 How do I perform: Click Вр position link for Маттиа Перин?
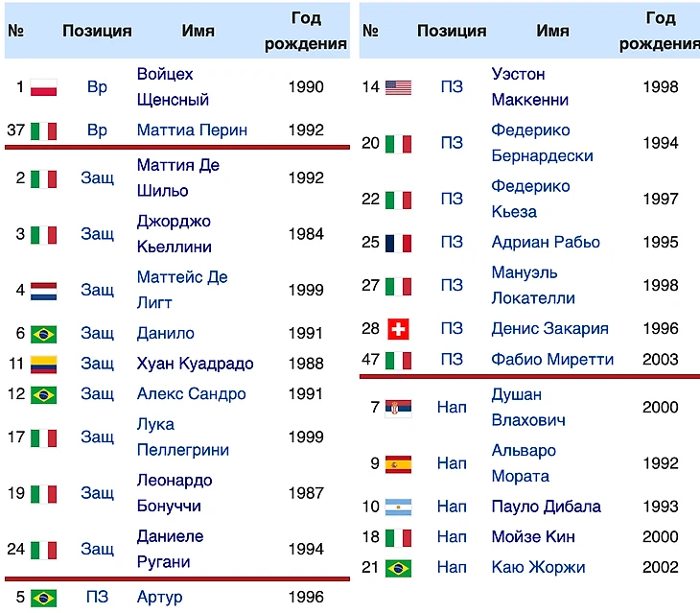click(x=97, y=130)
